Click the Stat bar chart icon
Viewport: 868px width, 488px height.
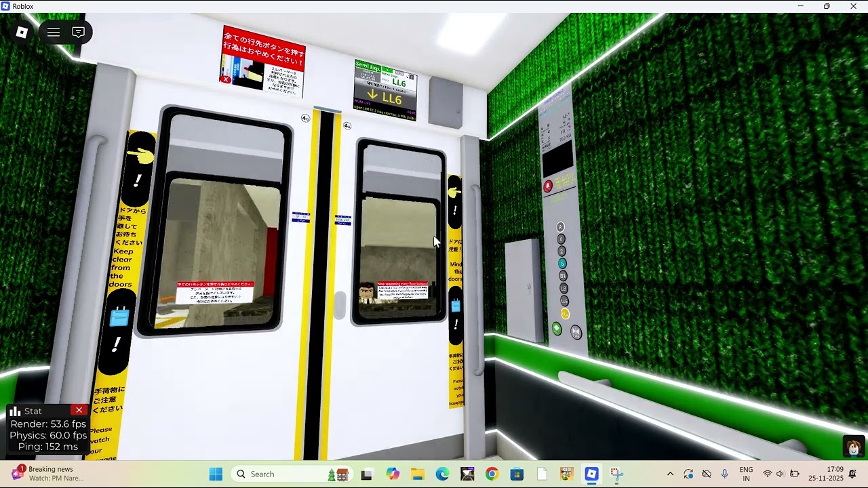coord(16,411)
